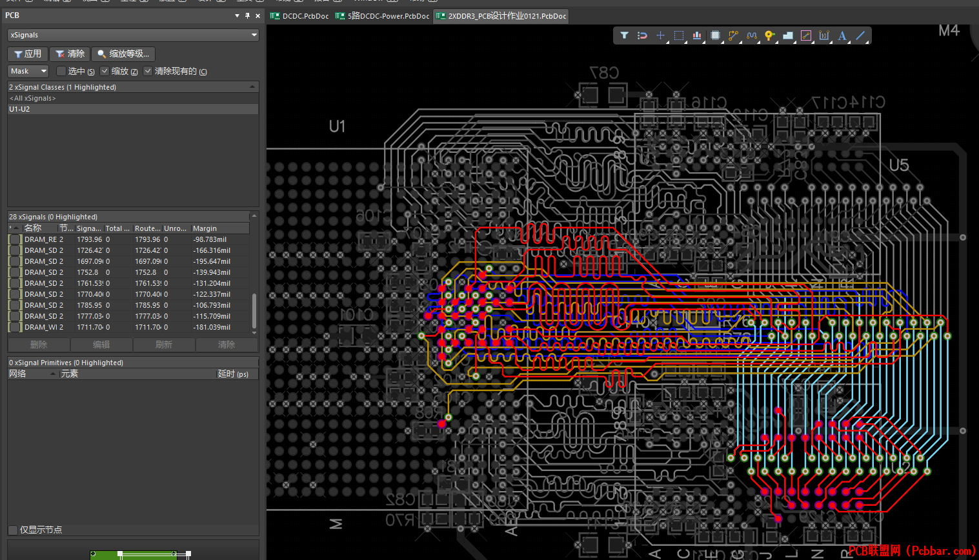Open the align objects tool
The width and height of the screenshot is (979, 560).
697,36
